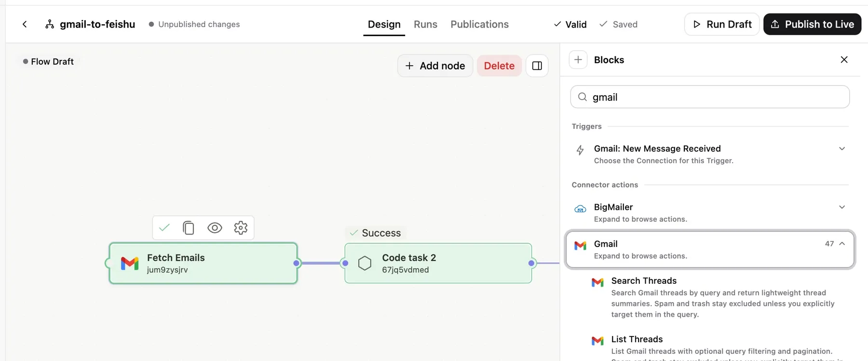The height and width of the screenshot is (361, 868).
Task: Select the Code task 2 node
Action: pyautogui.click(x=438, y=263)
